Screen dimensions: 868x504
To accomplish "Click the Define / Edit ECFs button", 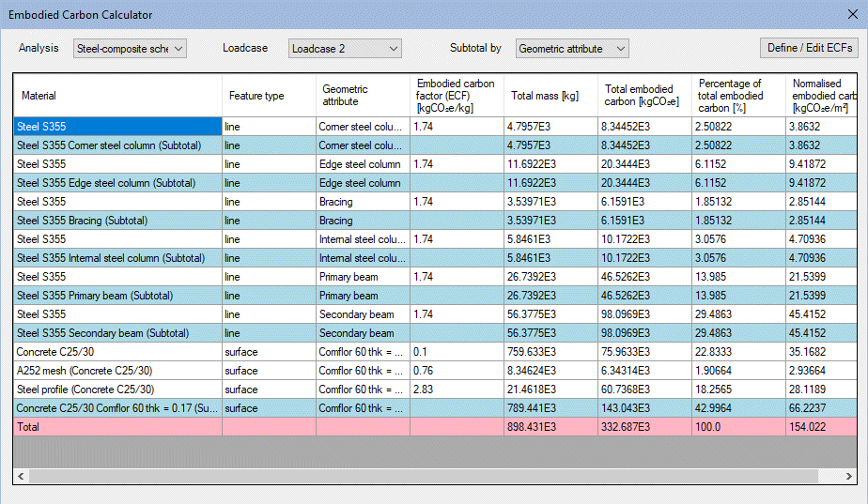I will tap(810, 48).
